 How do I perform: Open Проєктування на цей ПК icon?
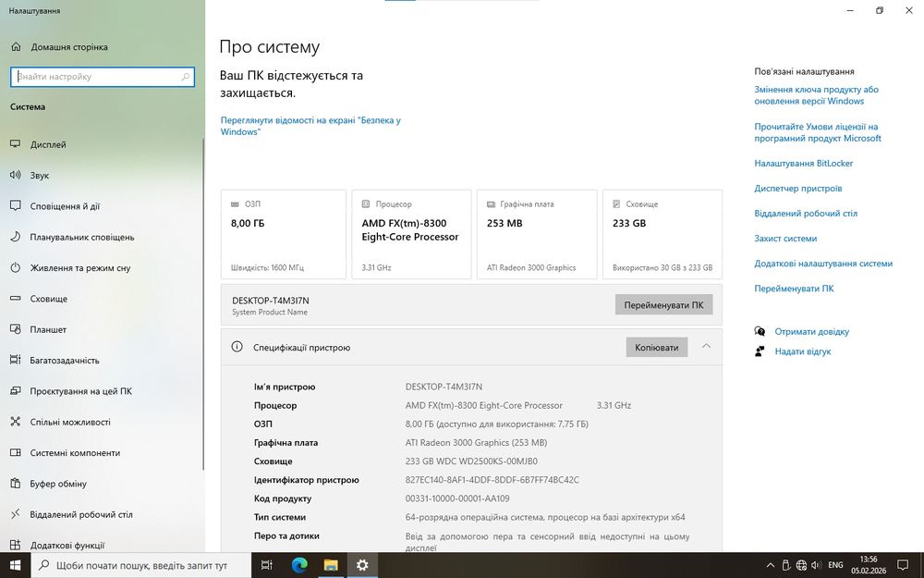(16, 391)
